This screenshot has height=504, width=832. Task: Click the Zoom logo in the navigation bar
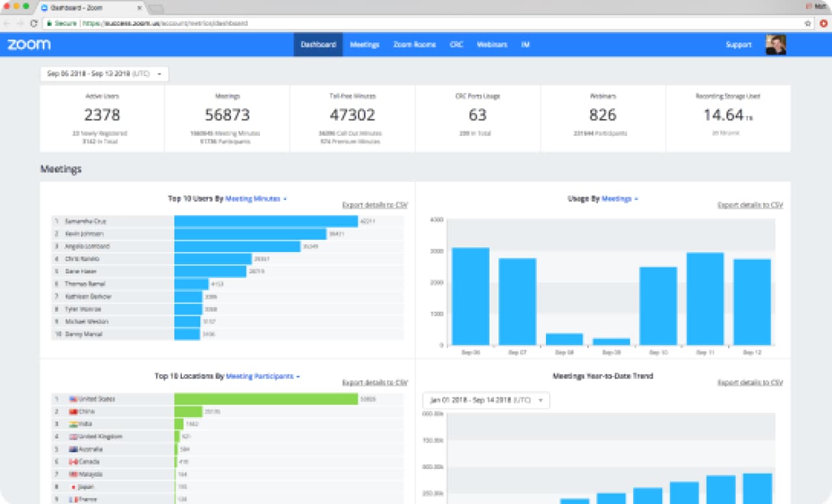pyautogui.click(x=29, y=44)
